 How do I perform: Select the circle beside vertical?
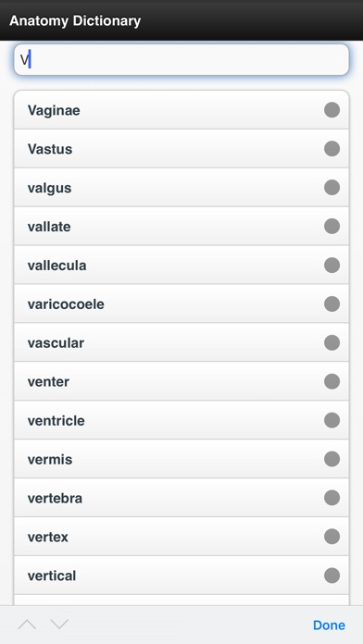tap(332, 576)
